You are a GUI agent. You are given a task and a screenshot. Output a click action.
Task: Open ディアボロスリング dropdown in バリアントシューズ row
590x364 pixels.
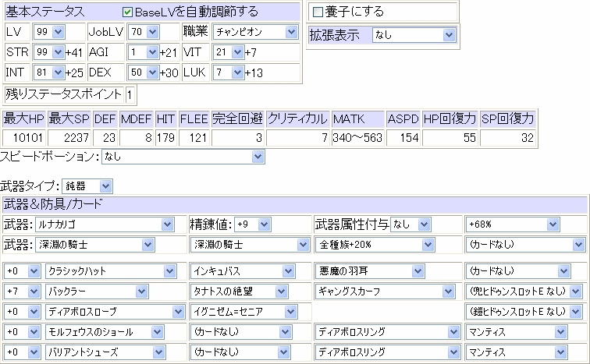click(388, 352)
